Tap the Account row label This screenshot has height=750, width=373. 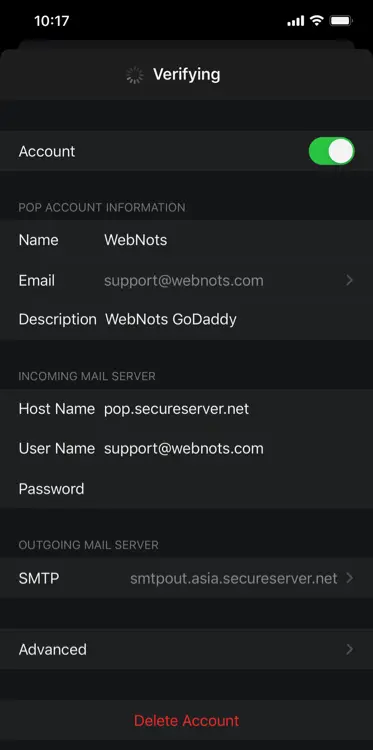47,151
